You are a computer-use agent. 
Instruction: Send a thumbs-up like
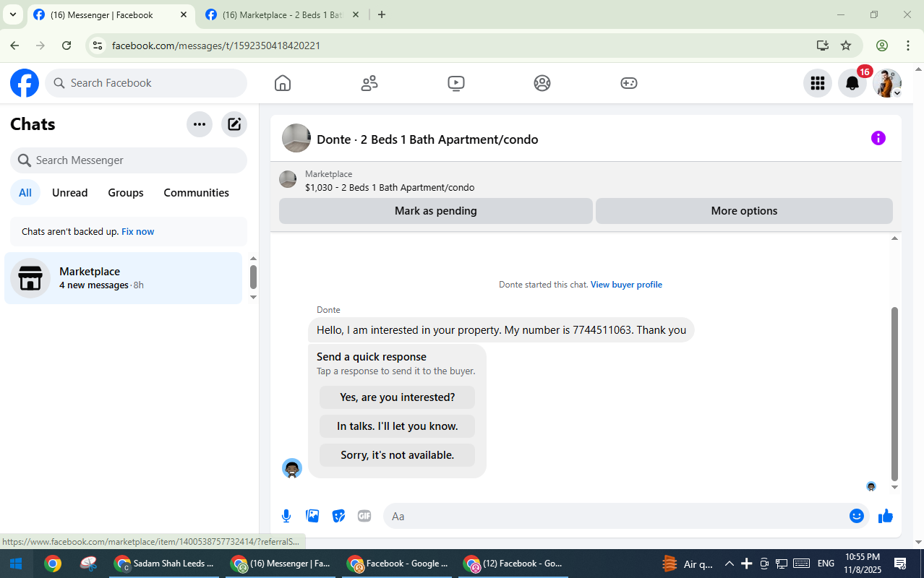tap(886, 516)
